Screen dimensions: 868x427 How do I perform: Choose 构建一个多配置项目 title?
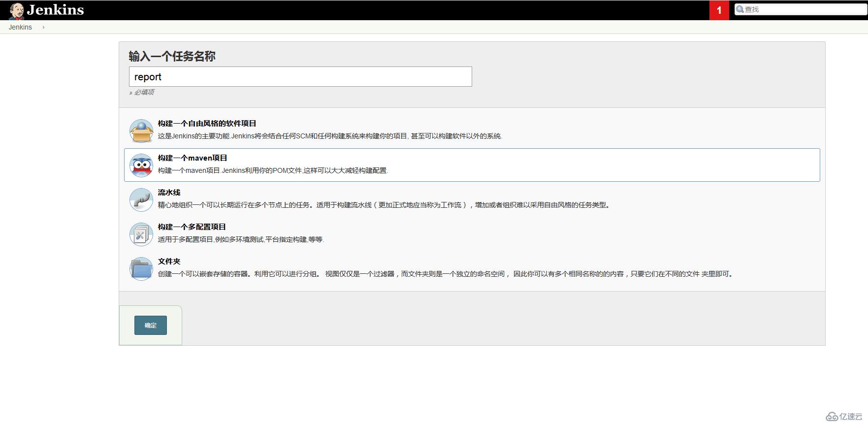click(x=192, y=227)
